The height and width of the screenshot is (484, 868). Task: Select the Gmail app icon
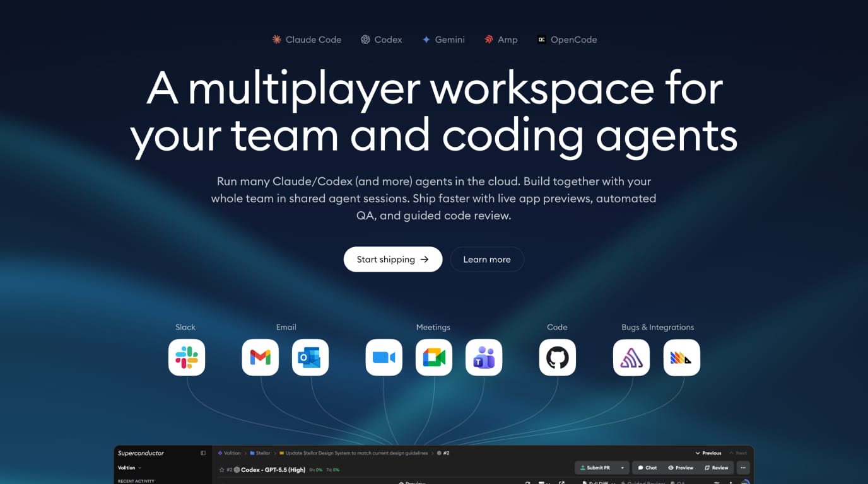click(x=261, y=357)
